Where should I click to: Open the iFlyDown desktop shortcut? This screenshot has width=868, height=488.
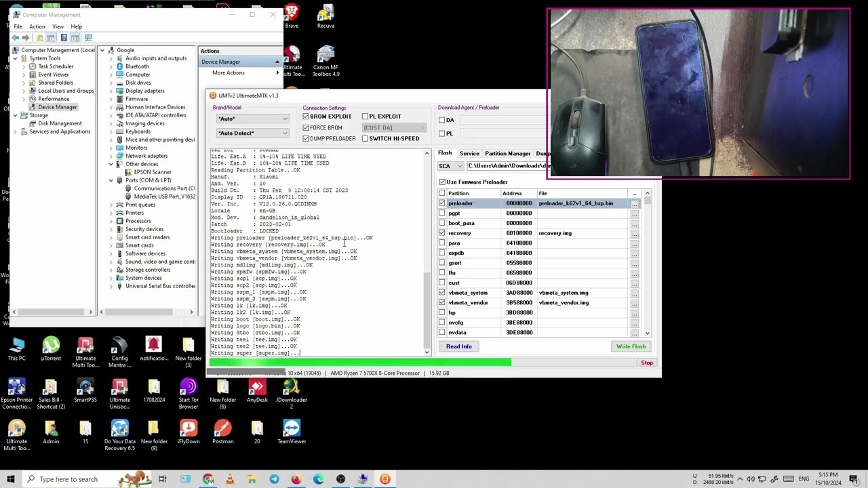189,432
